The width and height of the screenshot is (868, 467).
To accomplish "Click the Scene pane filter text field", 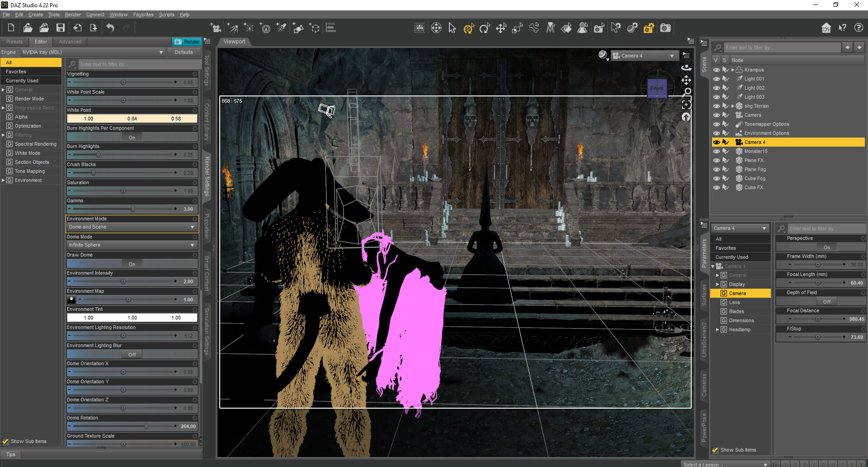I will (782, 48).
